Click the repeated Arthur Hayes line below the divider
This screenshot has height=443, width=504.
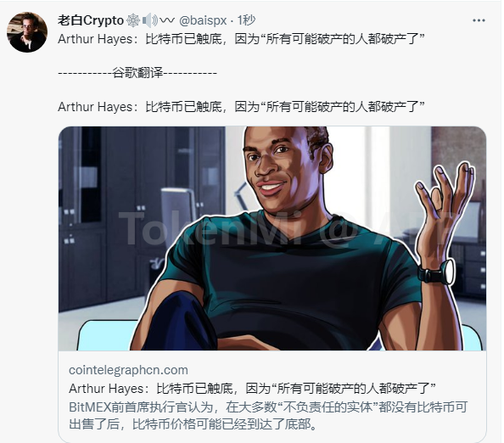(241, 107)
